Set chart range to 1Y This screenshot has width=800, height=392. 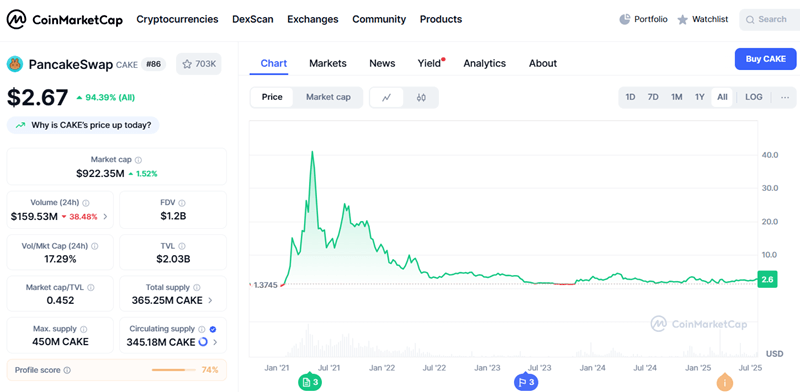point(699,97)
